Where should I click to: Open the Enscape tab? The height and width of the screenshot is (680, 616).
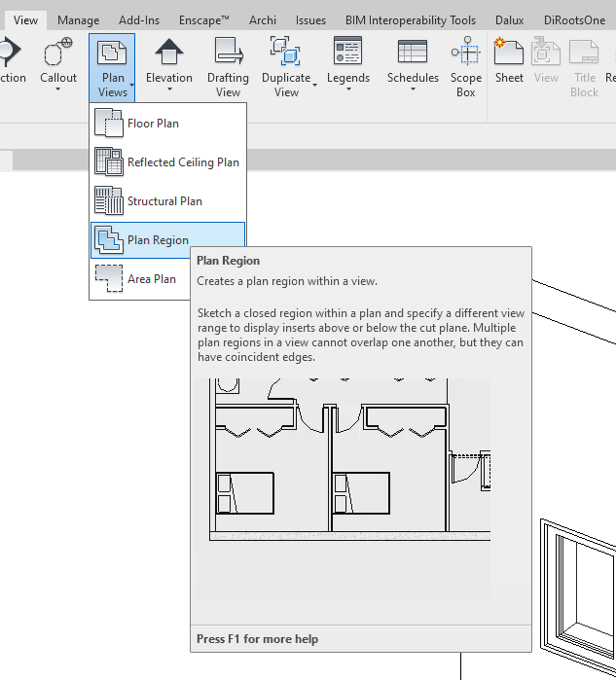click(x=204, y=20)
